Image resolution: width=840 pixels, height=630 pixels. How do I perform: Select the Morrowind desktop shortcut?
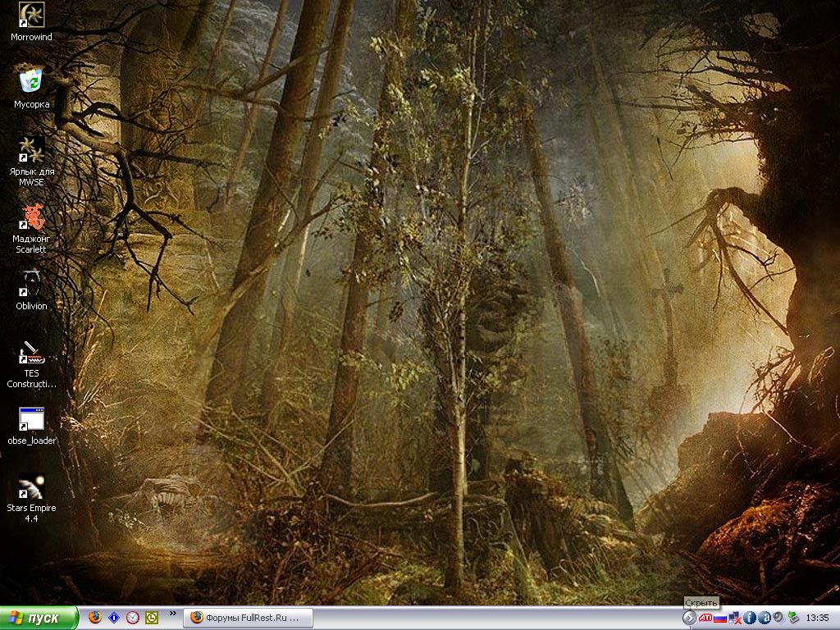tap(31, 15)
